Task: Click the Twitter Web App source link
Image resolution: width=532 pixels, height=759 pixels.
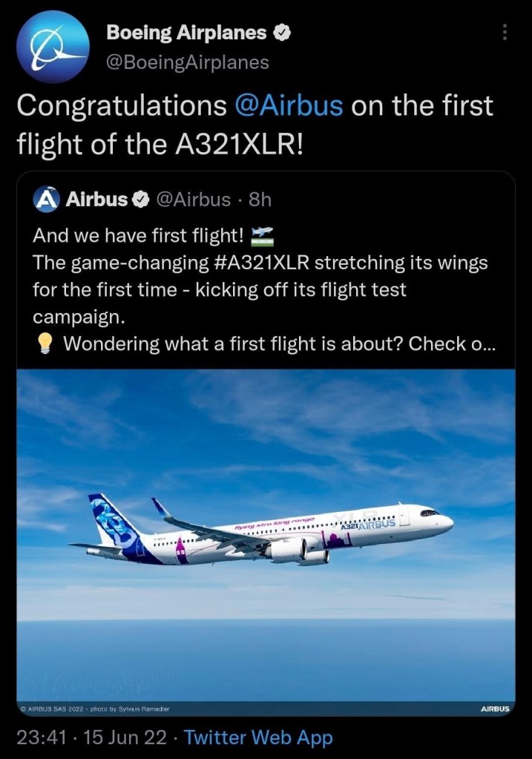Action: [x=258, y=737]
